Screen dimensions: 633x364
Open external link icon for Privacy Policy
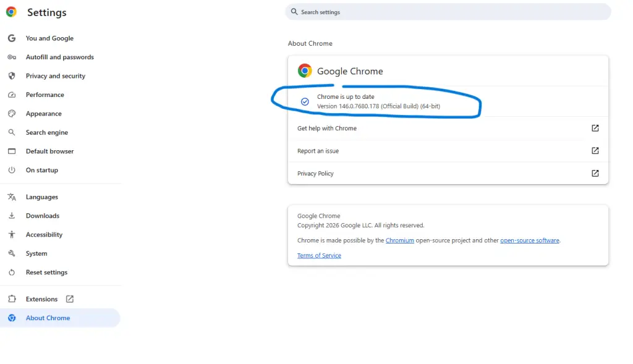tap(595, 173)
